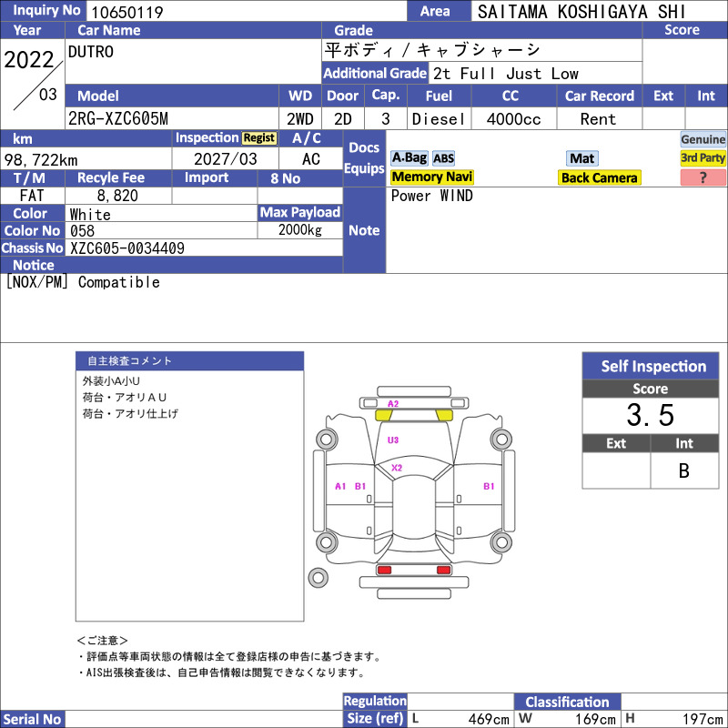Click the yellow Regist tag beside Inspection
728x728 pixels.
coord(259,138)
